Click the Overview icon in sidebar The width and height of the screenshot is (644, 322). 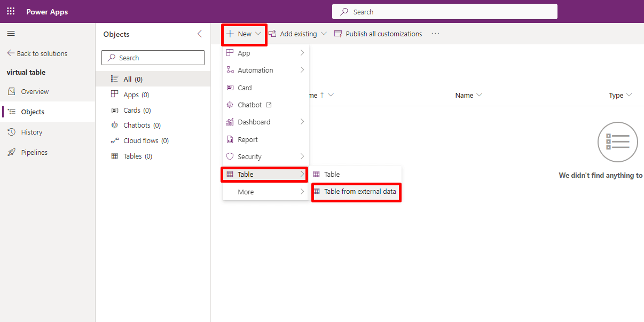coord(12,92)
